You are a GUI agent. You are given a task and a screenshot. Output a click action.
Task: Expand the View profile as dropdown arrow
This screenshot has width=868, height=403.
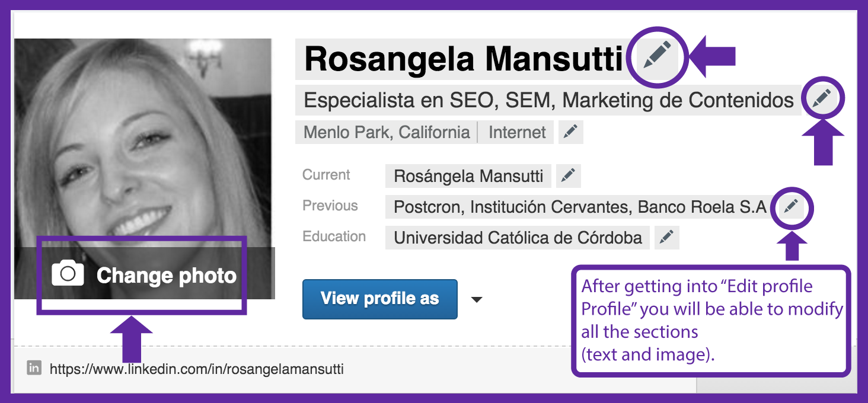coord(477,299)
